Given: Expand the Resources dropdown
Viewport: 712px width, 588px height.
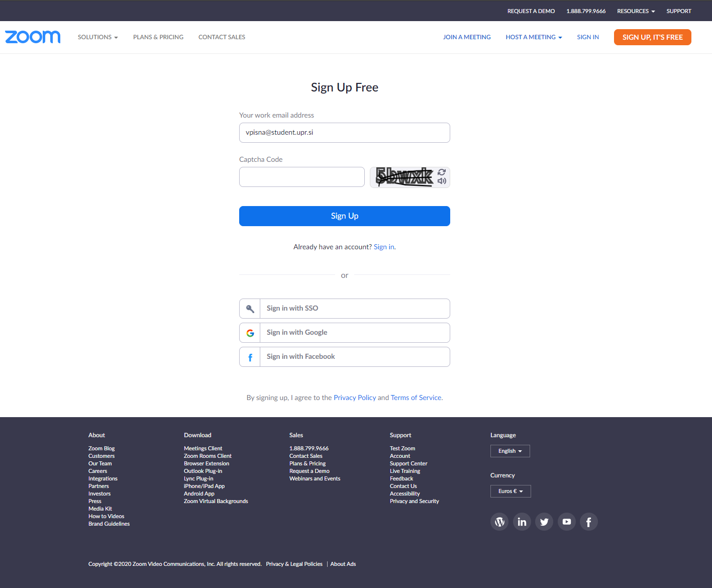Looking at the screenshot, I should pos(636,11).
